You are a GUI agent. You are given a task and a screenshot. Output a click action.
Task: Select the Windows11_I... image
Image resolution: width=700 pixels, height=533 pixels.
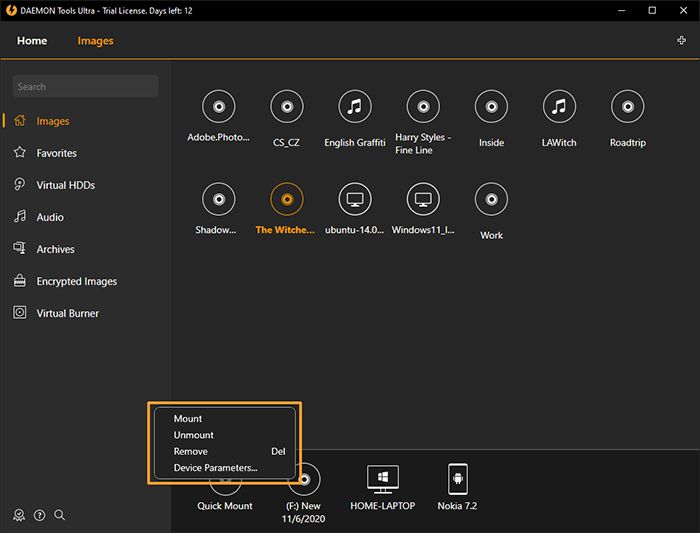point(423,199)
